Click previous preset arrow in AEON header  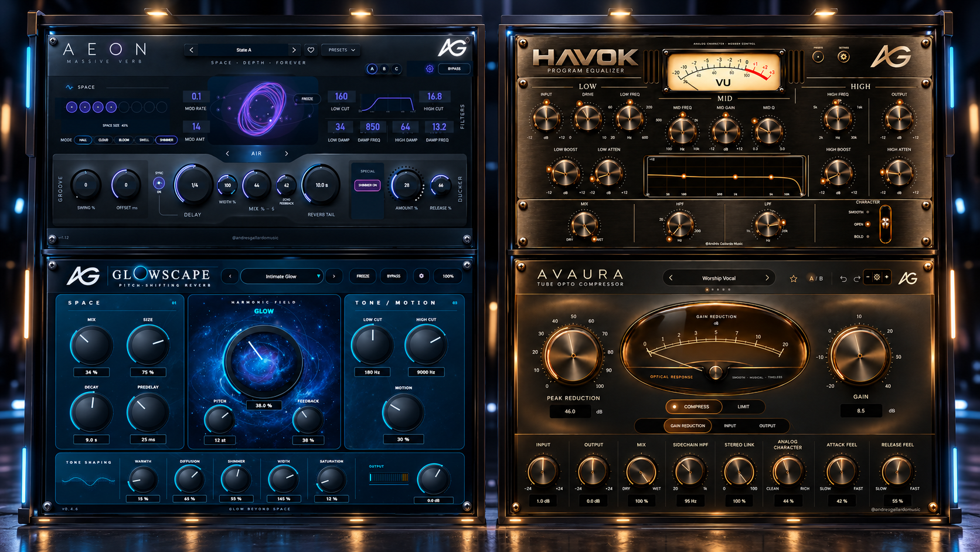[191, 50]
